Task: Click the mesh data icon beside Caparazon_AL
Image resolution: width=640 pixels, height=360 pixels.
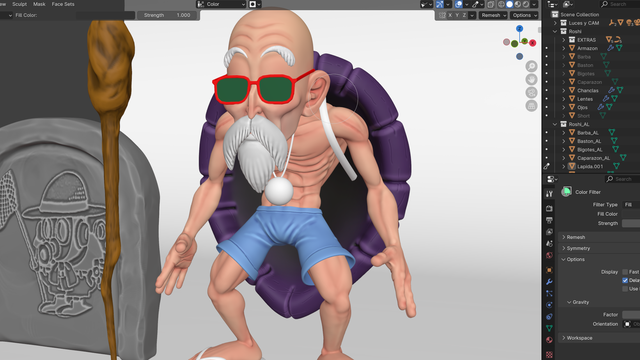Action: point(623,158)
